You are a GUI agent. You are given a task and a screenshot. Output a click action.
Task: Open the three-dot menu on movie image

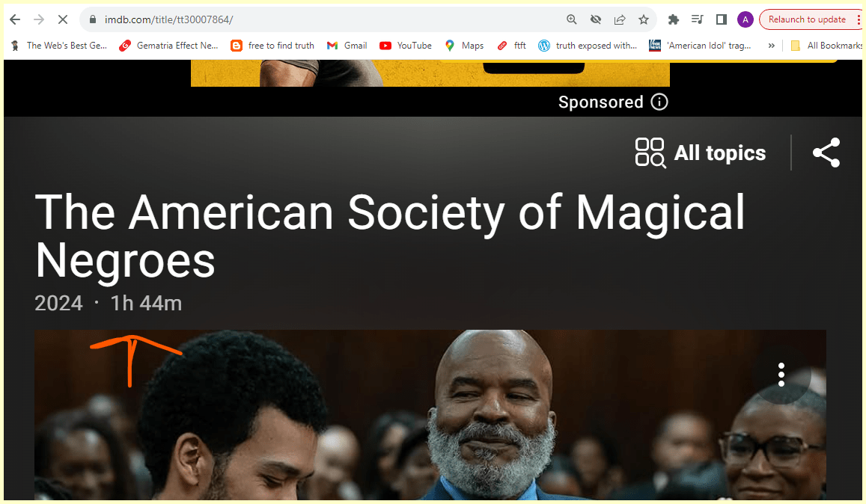781,375
